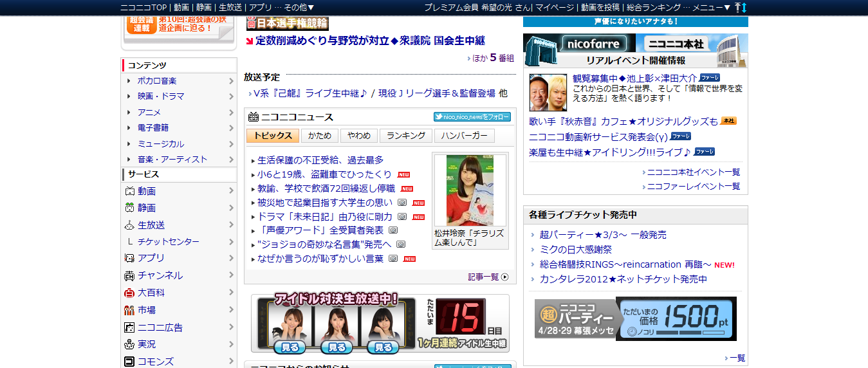Switch to the やわめ news tab

pos(358,136)
